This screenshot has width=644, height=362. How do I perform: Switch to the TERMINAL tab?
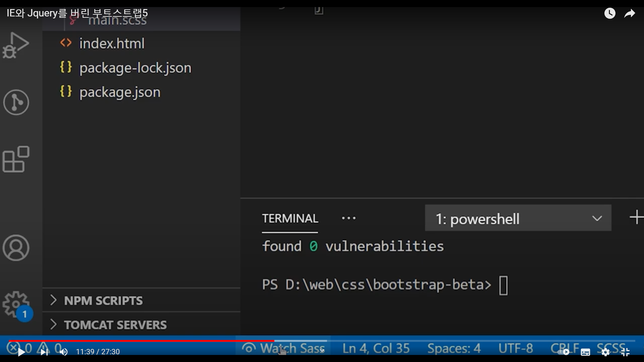coord(290,219)
